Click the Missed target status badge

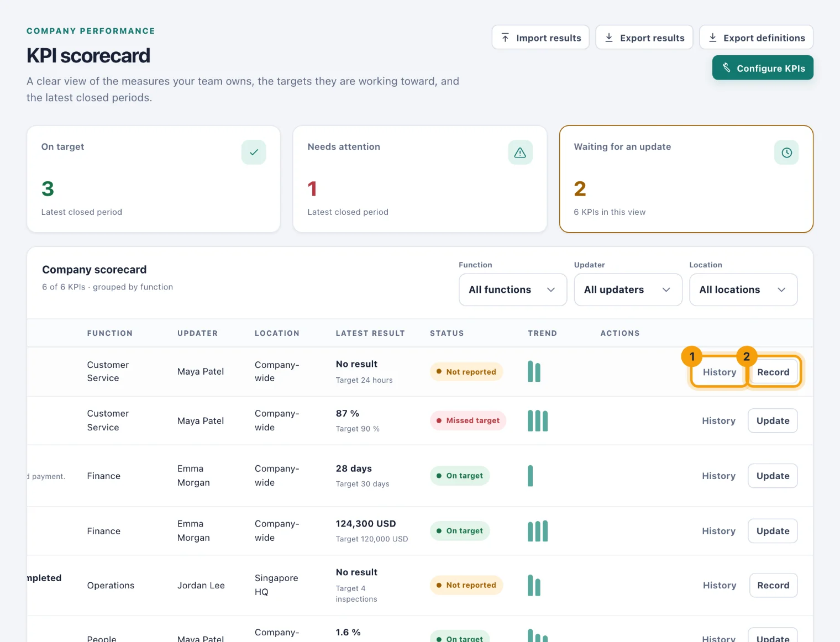tap(468, 420)
